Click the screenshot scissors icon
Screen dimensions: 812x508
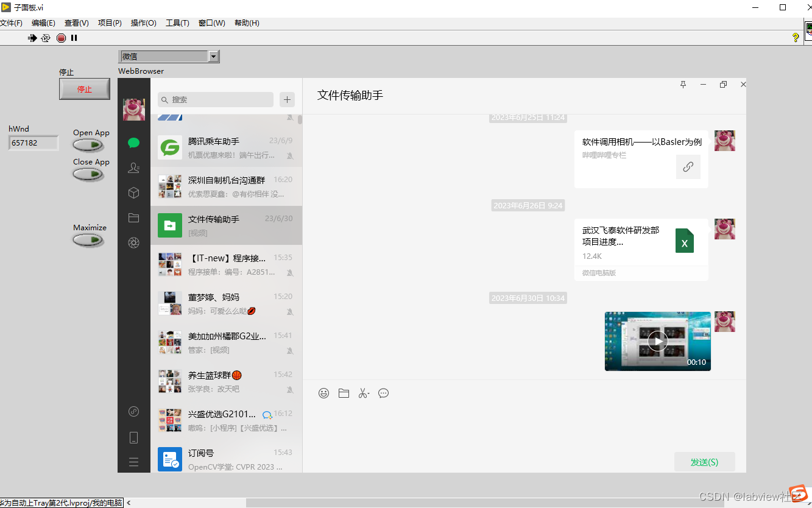coord(362,393)
